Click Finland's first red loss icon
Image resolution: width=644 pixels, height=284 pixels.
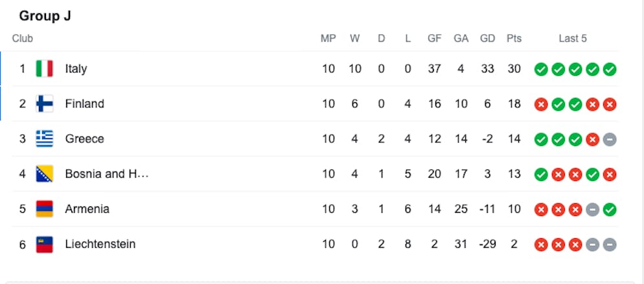tap(541, 105)
